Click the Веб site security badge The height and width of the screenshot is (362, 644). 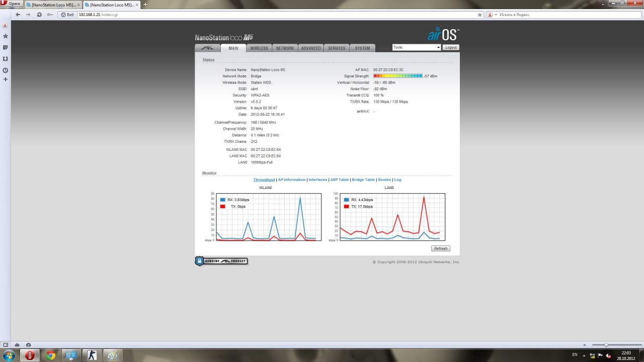67,15
